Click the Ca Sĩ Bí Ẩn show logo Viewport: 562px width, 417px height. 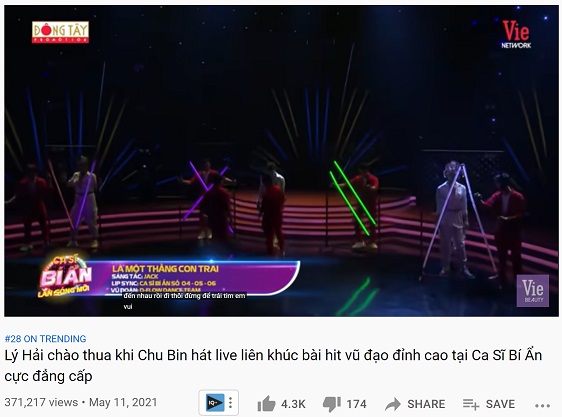pos(65,277)
